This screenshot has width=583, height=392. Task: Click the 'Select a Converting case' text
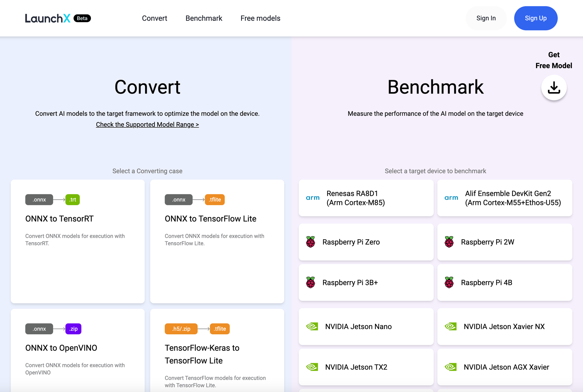pos(147,171)
